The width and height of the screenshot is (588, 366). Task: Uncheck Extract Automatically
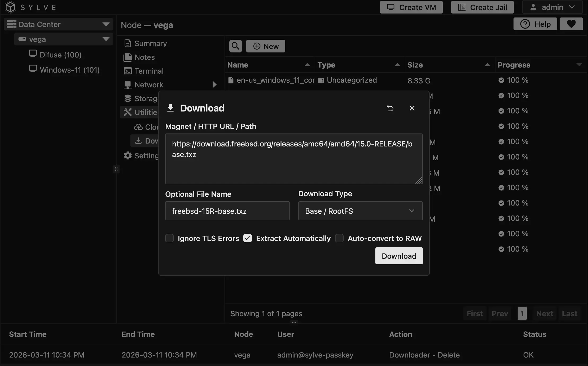(x=247, y=238)
